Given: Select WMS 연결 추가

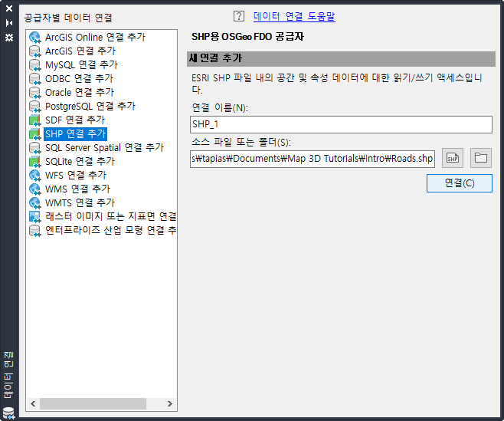Looking at the screenshot, I should pos(77,189).
